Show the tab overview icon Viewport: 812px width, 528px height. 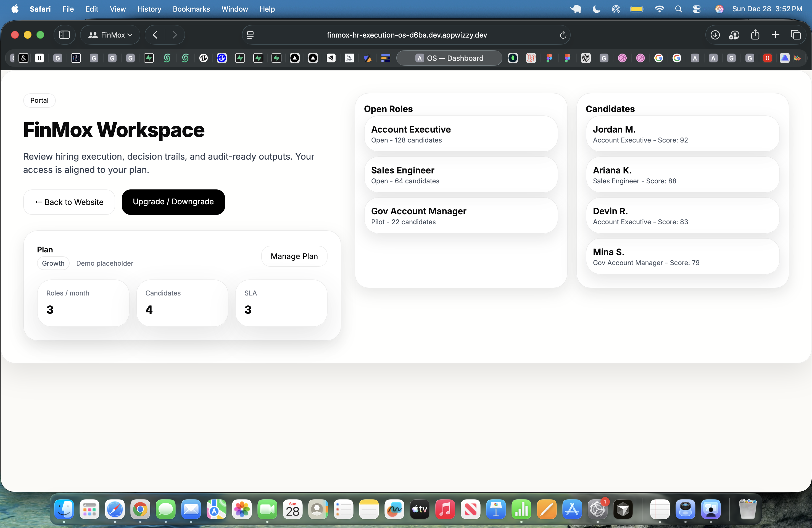[795, 35]
